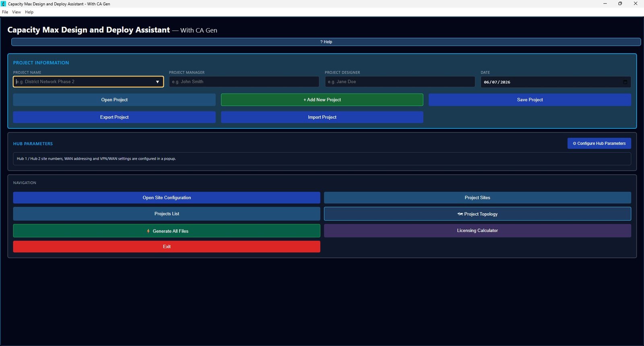Viewport: 644px width, 346px height.
Task: Focus the Project Designer input field
Action: coord(400,82)
